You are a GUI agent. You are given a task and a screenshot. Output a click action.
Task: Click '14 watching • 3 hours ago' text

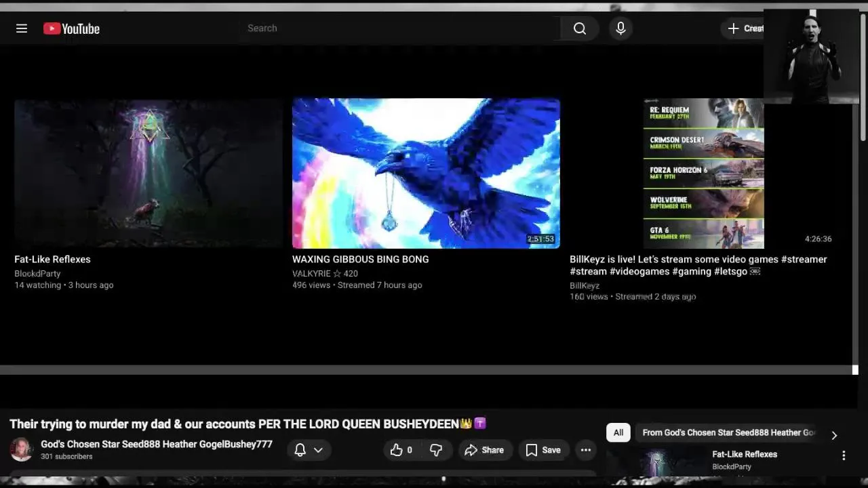(64, 285)
